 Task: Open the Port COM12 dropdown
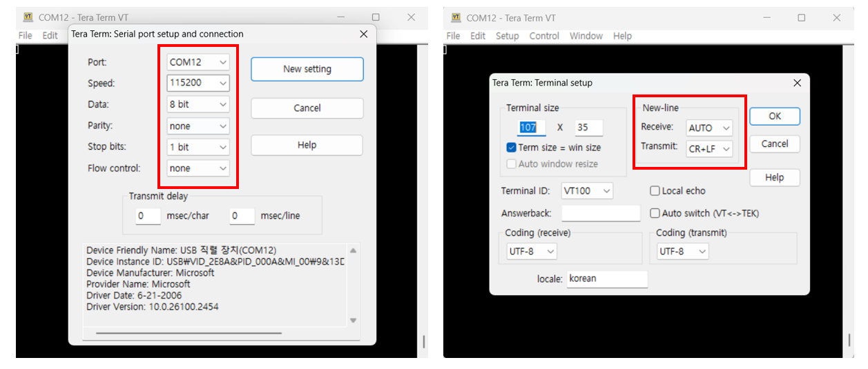point(197,62)
